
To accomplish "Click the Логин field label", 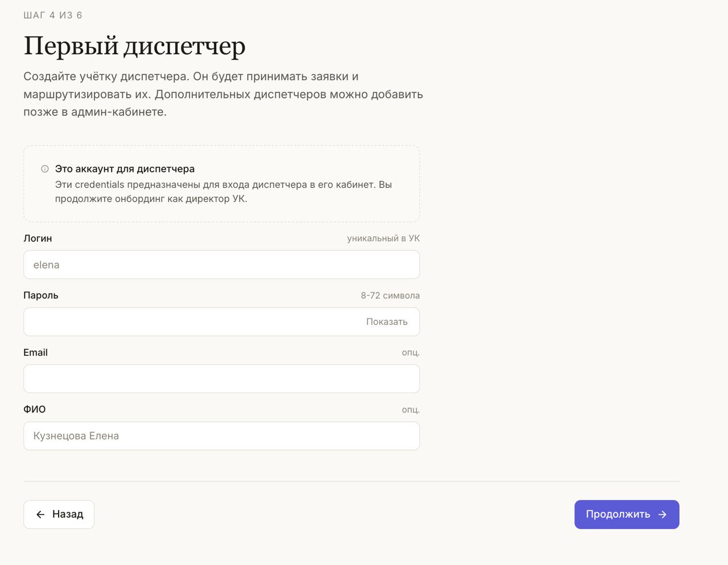I will (38, 238).
